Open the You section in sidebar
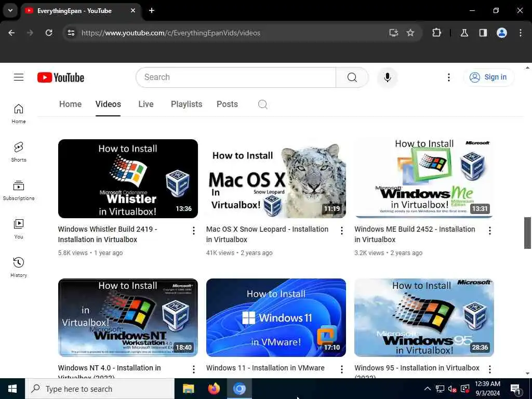This screenshot has width=532, height=399. point(19,229)
